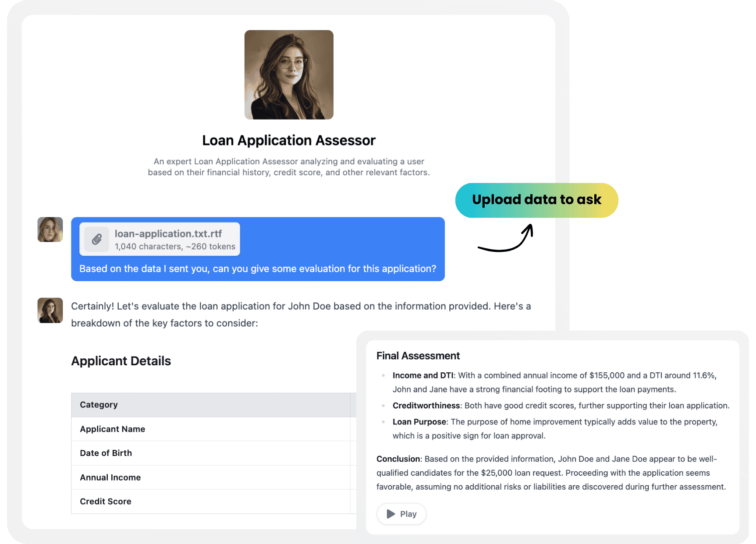Click the assessor description text under title
756x544 pixels.
(x=289, y=167)
